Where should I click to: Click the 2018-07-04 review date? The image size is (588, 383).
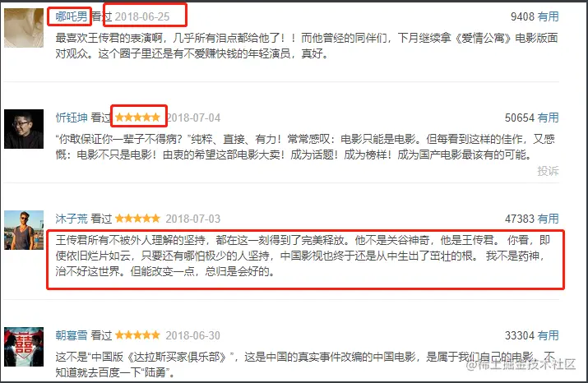click(193, 118)
